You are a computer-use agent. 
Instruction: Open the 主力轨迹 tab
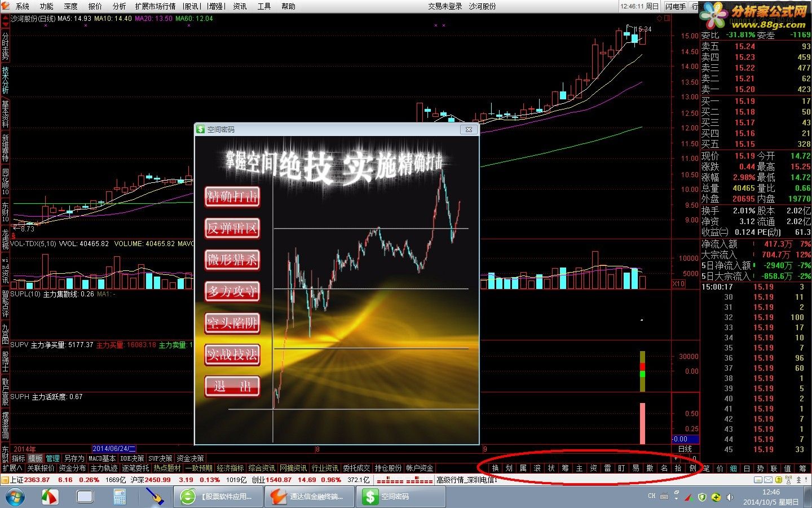[x=104, y=468]
